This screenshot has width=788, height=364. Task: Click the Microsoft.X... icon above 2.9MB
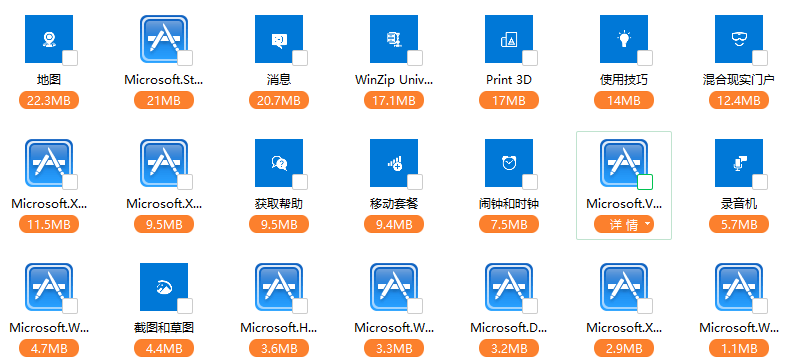[x=624, y=287]
